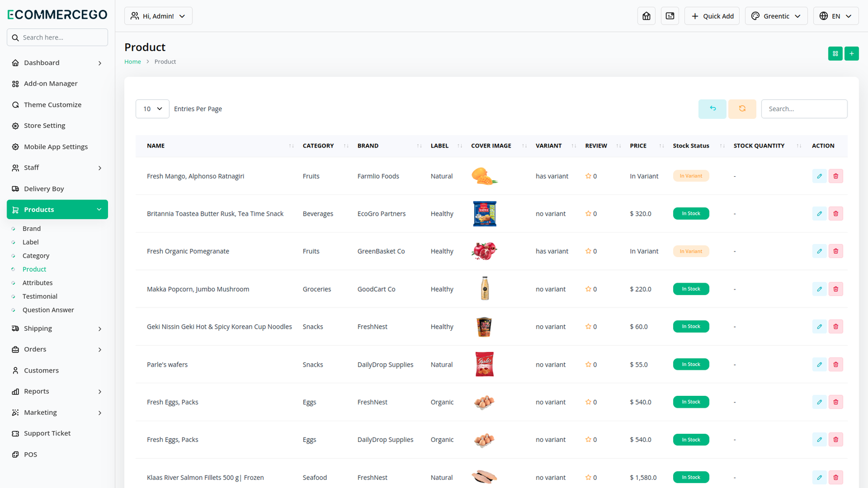Click the Quick Add button

pos(712,16)
